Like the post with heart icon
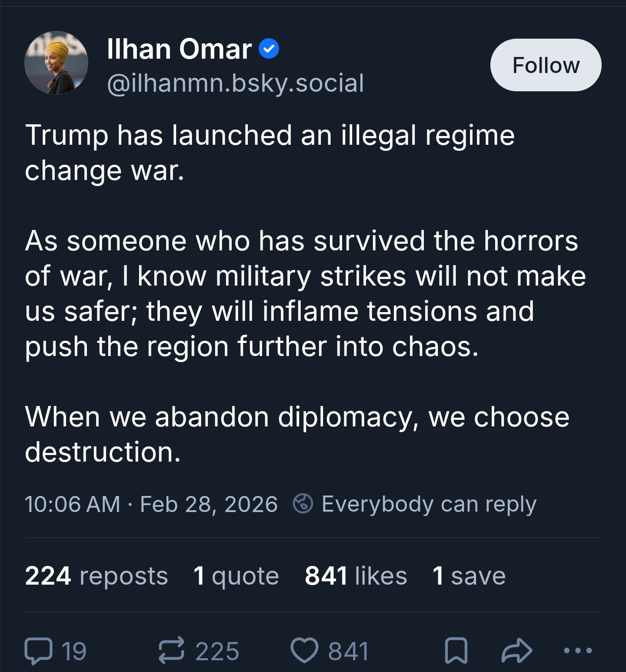Viewport: 626px width, 672px height. tap(305, 650)
